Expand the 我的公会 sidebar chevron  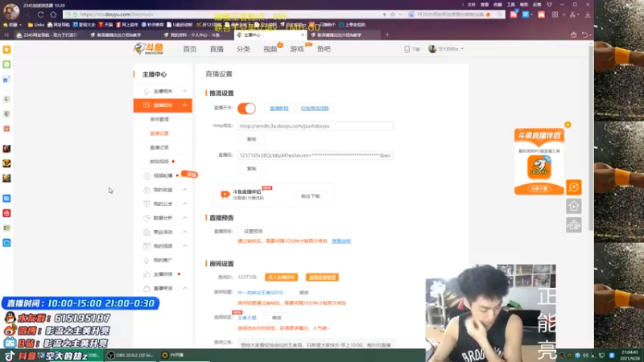pyautogui.click(x=185, y=204)
